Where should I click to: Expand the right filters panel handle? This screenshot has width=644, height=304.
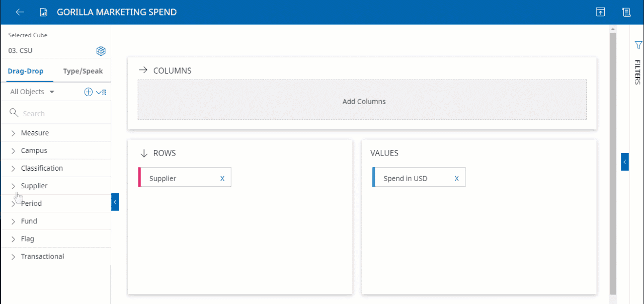[624, 162]
